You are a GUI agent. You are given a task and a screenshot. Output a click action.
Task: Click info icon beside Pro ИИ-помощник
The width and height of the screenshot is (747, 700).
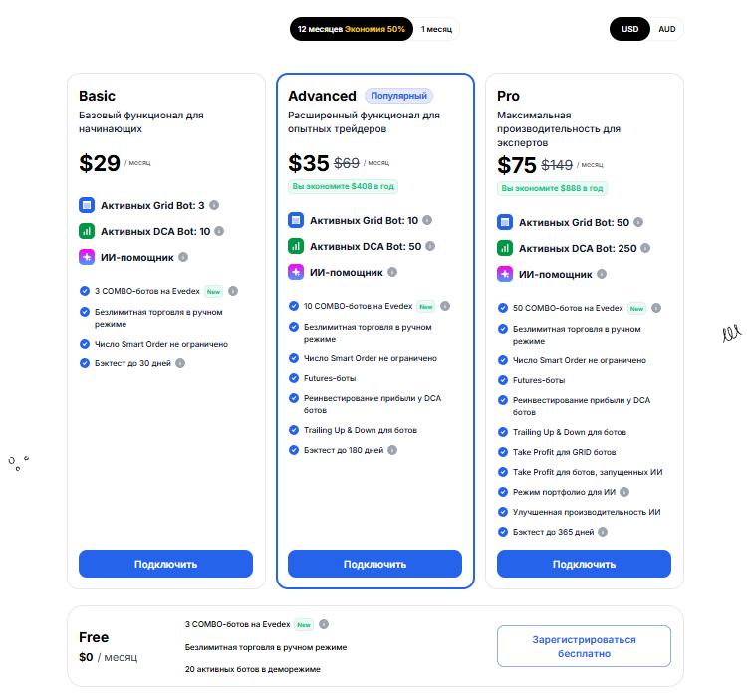(601, 274)
